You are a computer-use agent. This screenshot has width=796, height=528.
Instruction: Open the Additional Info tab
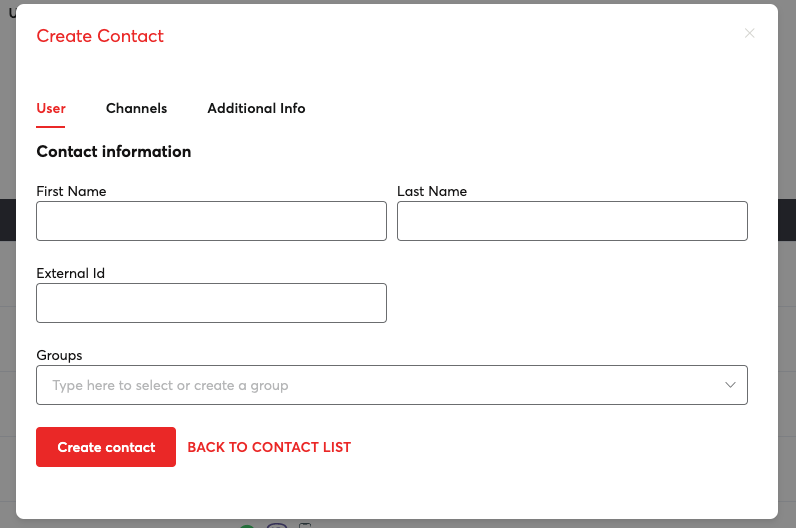256,108
